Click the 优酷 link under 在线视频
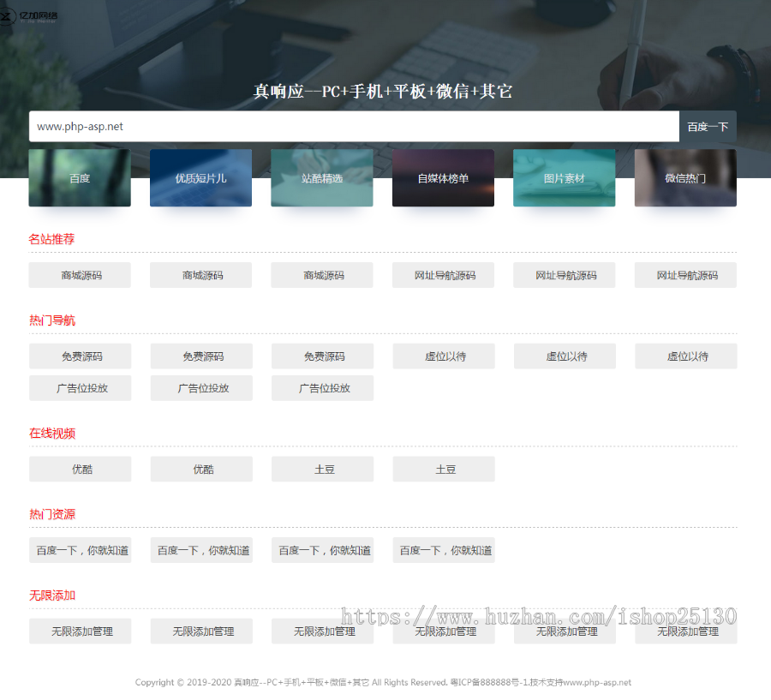771x700 pixels. (x=80, y=469)
